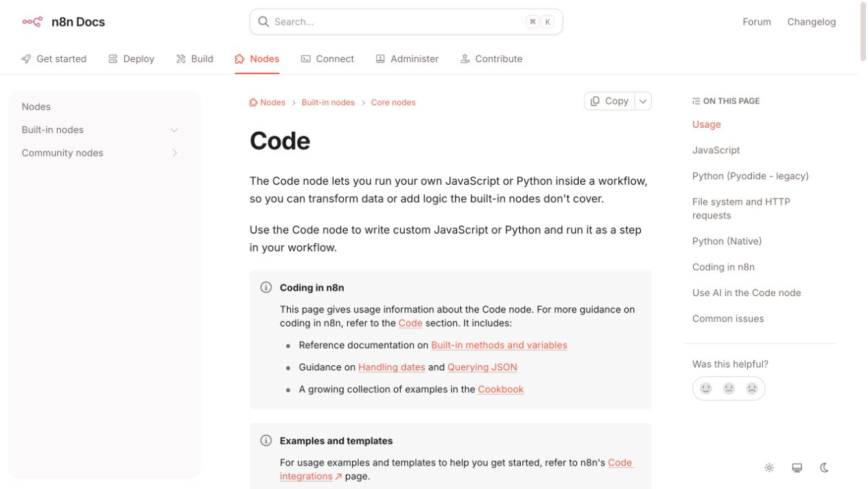Follow the Cookbook link

pos(501,389)
